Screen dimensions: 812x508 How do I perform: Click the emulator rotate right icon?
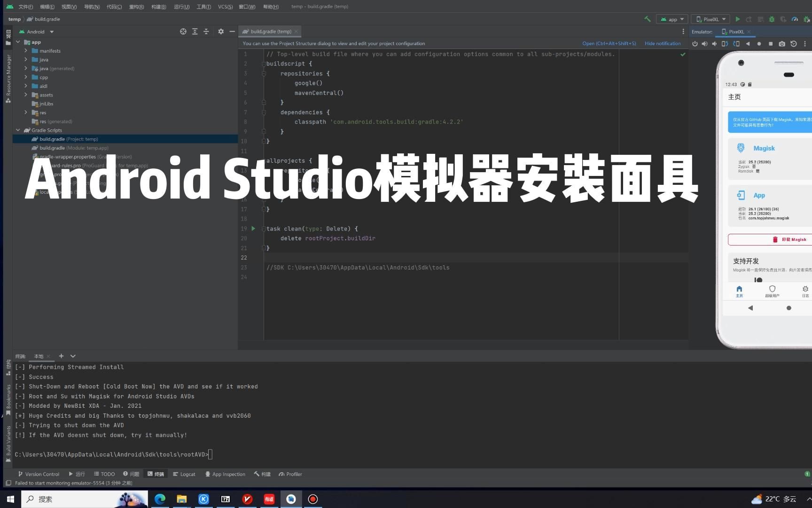pos(736,44)
